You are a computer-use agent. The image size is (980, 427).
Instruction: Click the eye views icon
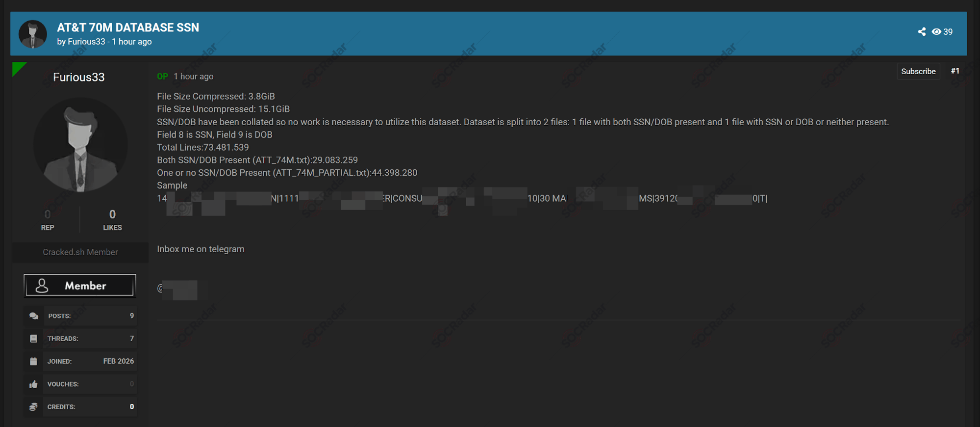click(936, 32)
